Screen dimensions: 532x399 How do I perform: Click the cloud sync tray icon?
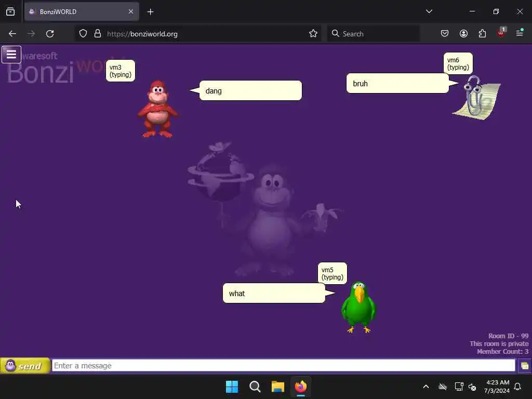click(443, 387)
